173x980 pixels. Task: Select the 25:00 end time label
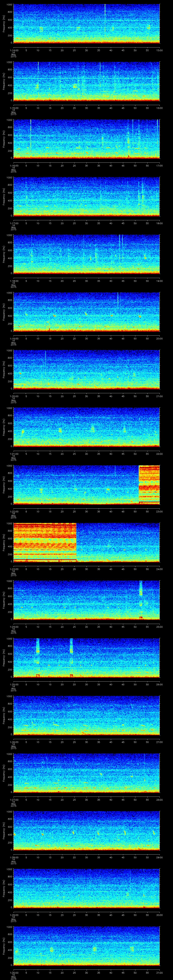pos(160,627)
